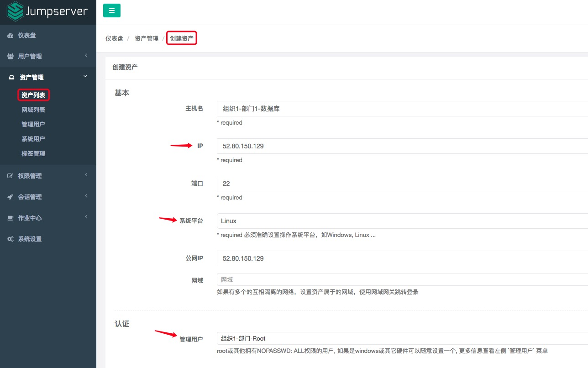Toggle the sidebar with the hamburger button
Viewport: 588px width, 368px height.
112,11
